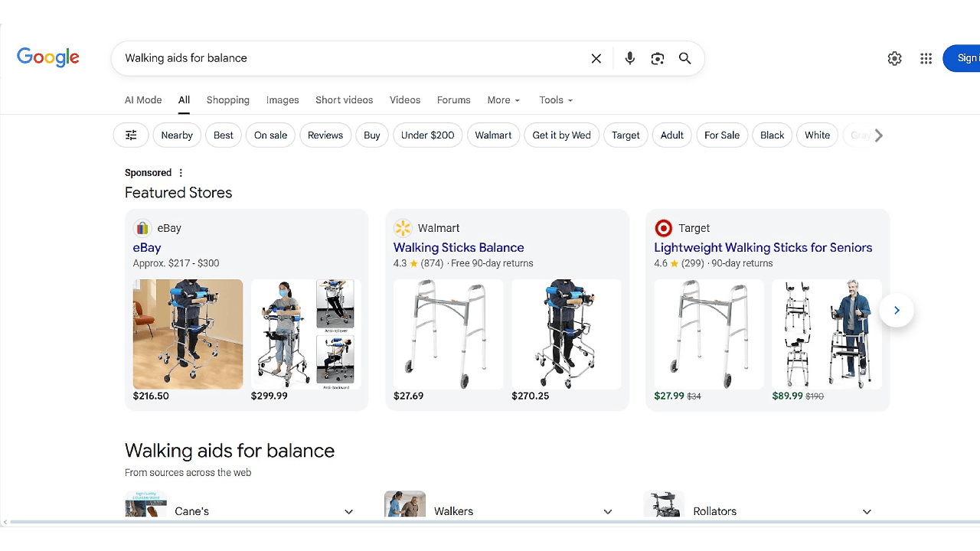The image size is (980, 551).
Task: Expand the Cane's section
Action: [348, 511]
